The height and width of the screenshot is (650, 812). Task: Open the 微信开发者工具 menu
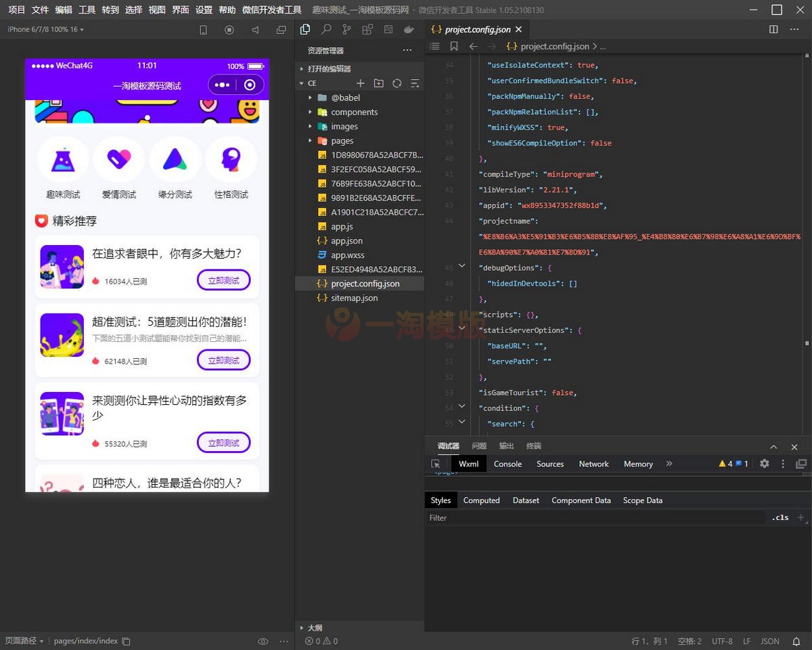271,10
